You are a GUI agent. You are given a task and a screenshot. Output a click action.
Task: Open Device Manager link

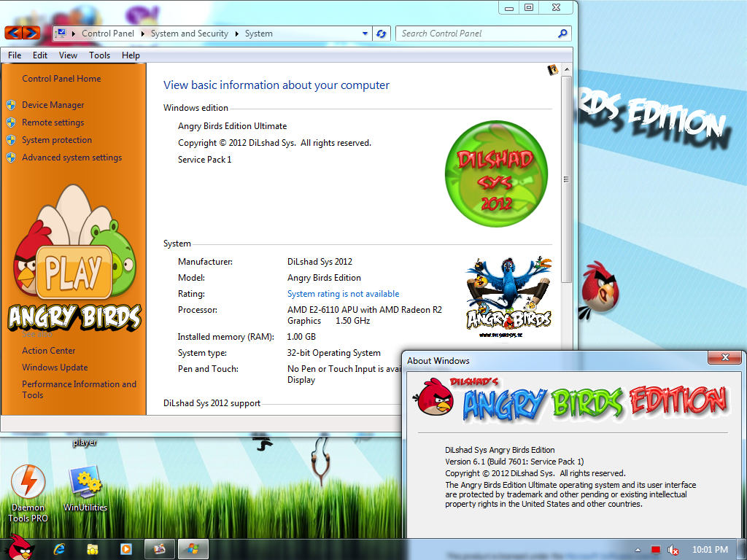(53, 105)
